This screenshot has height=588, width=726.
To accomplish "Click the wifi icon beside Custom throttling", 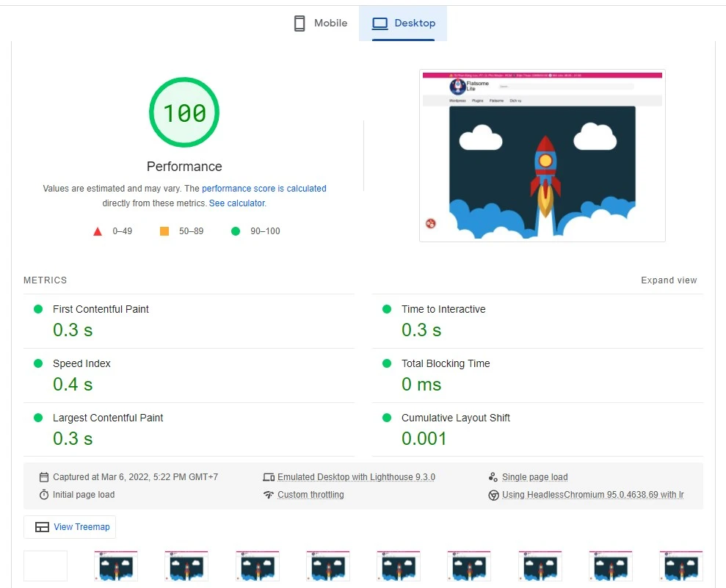I will click(x=269, y=495).
